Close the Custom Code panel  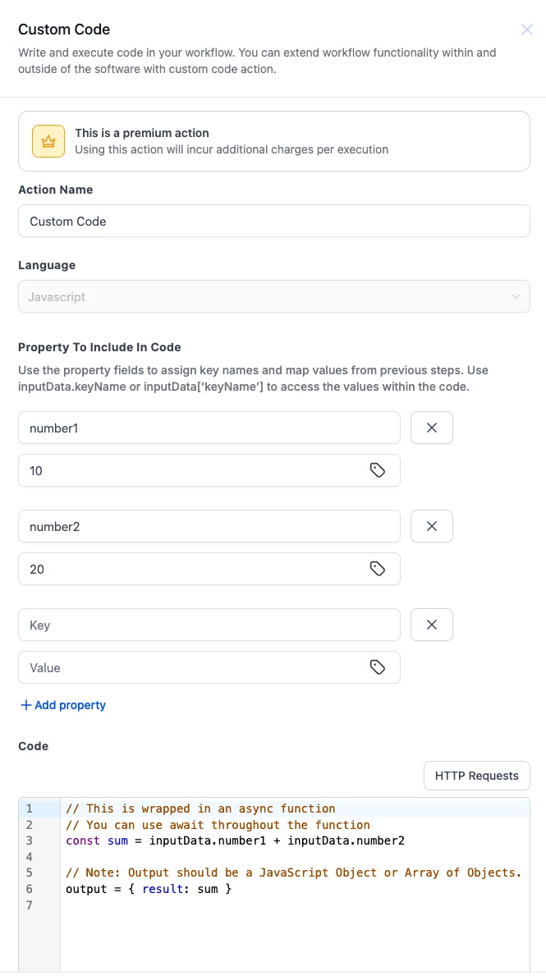[x=526, y=30]
